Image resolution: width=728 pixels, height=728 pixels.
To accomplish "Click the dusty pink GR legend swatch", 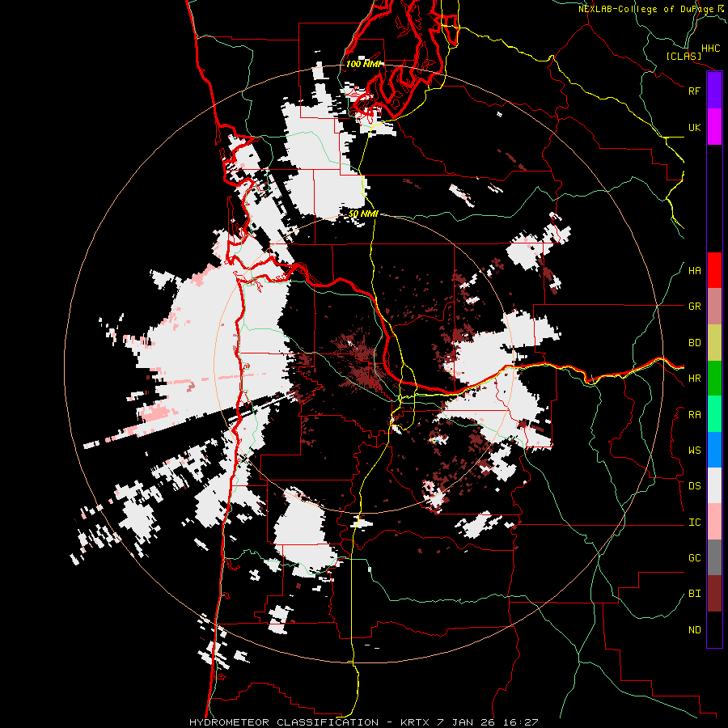I will (x=714, y=307).
